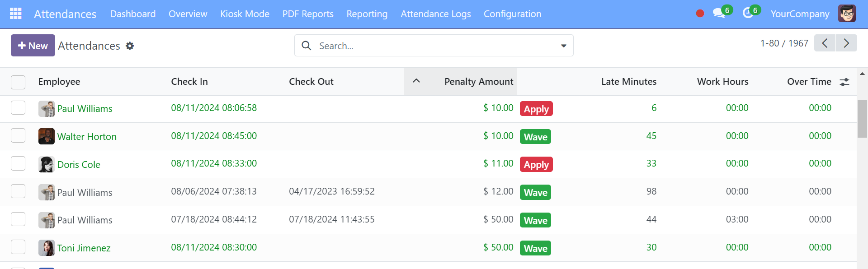Screen dimensions: 868x269
Task: Create a New attendance record
Action: coord(33,46)
